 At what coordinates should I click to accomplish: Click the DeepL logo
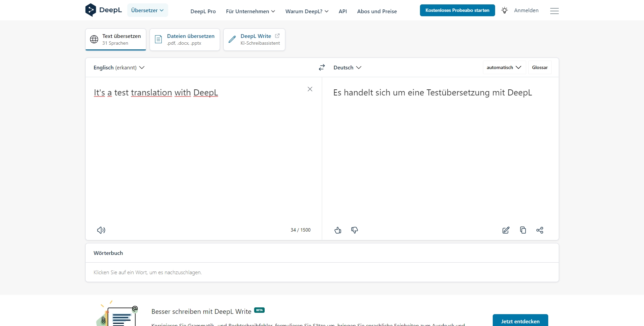point(104,10)
